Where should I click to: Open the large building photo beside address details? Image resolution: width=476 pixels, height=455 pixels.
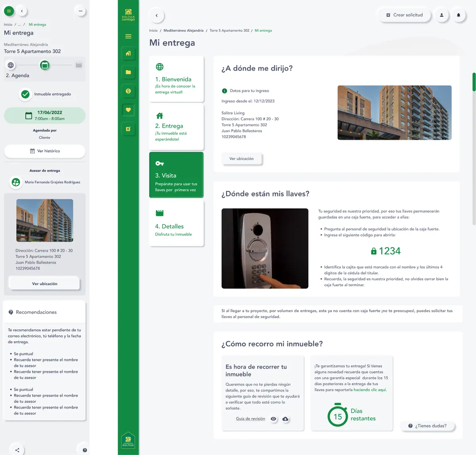click(x=395, y=113)
